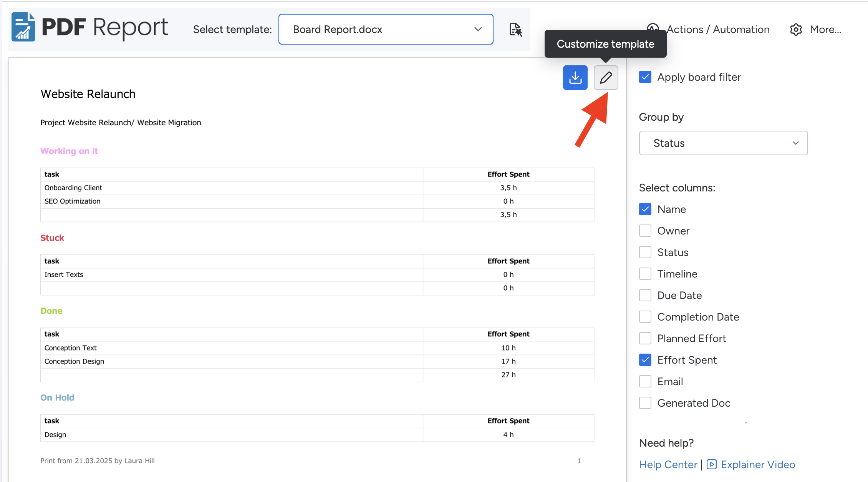Open the Group by Status dropdown
The image size is (868, 482).
tap(723, 143)
